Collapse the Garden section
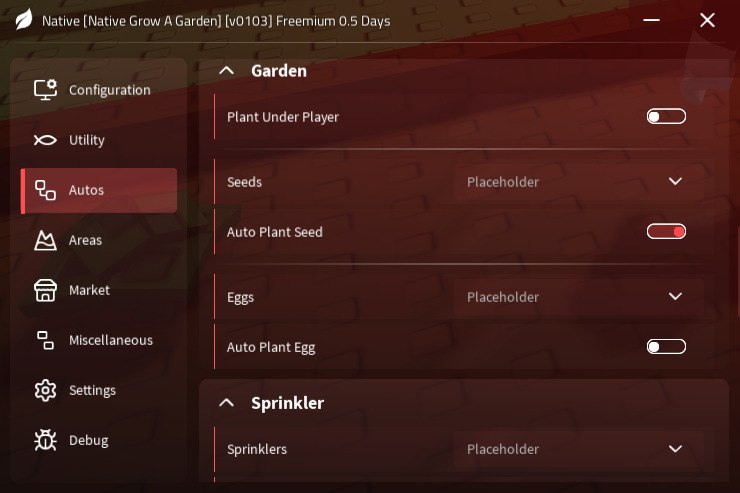 click(x=227, y=71)
